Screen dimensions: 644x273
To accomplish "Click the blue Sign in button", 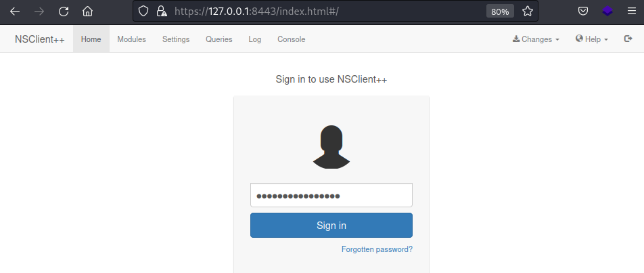I will pos(331,226).
